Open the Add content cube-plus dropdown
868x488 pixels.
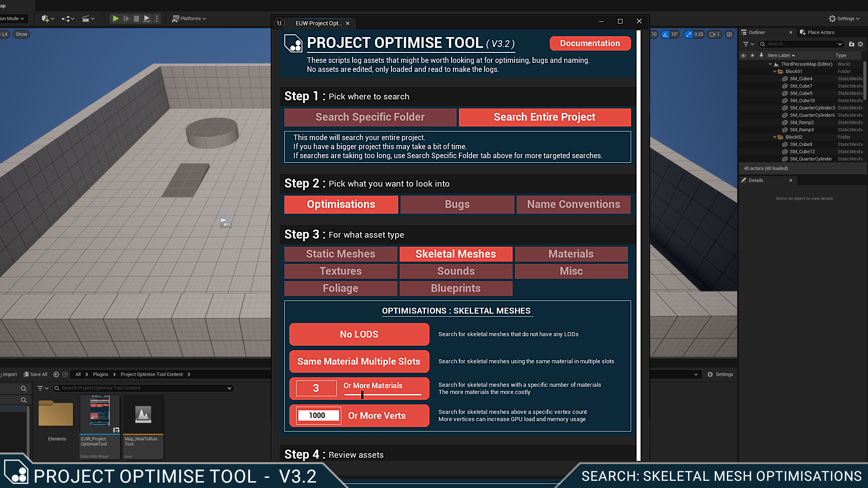(x=47, y=19)
